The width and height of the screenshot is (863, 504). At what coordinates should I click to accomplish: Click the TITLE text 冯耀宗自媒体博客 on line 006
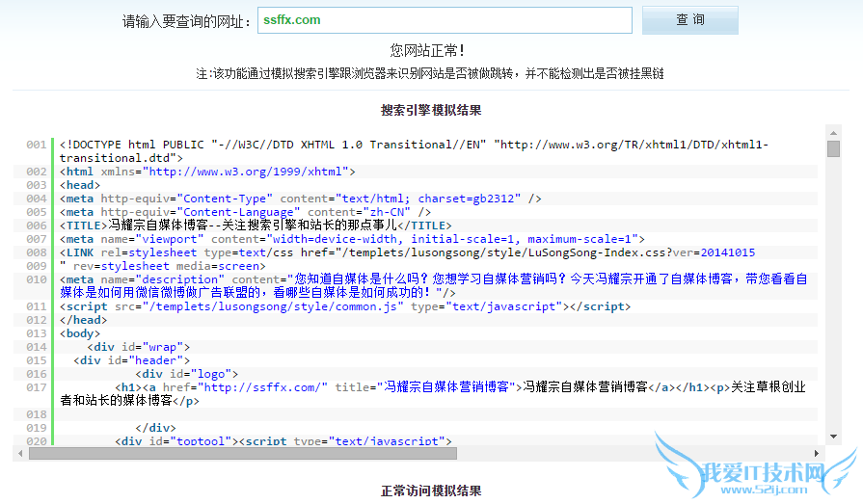[x=158, y=225]
